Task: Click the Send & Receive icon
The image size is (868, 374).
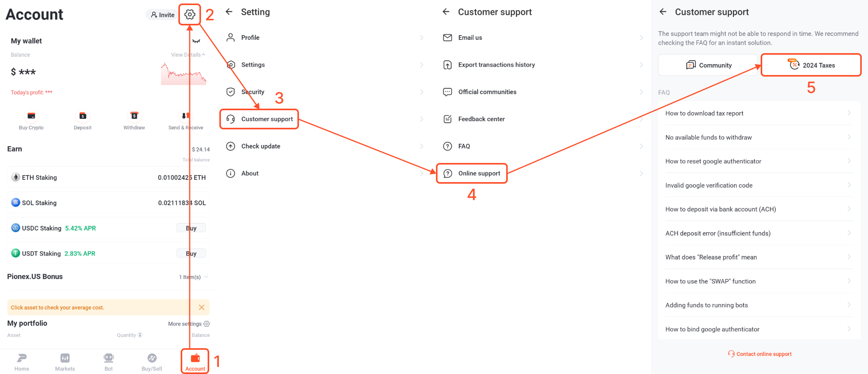Action: [185, 116]
